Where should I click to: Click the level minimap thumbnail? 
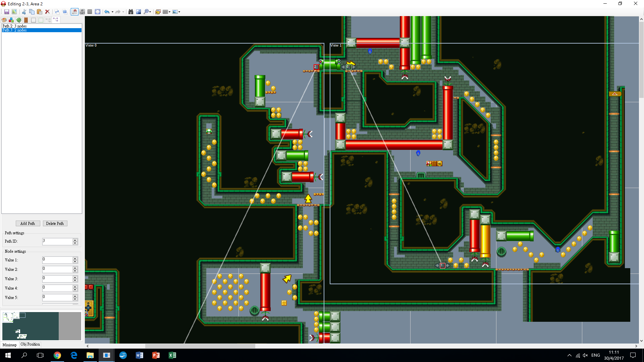click(42, 326)
